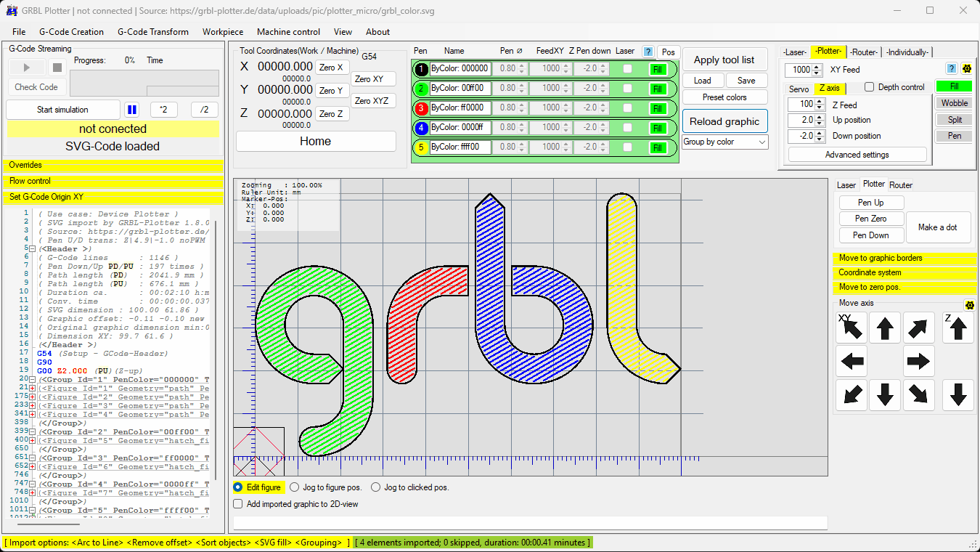Jog the X axis left arrow
This screenshot has width=980, height=552.
(x=852, y=361)
